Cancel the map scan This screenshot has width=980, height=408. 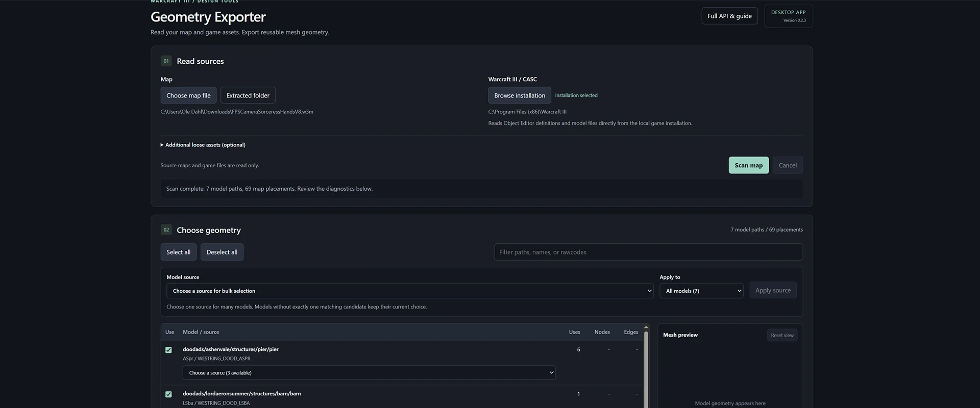(788, 165)
